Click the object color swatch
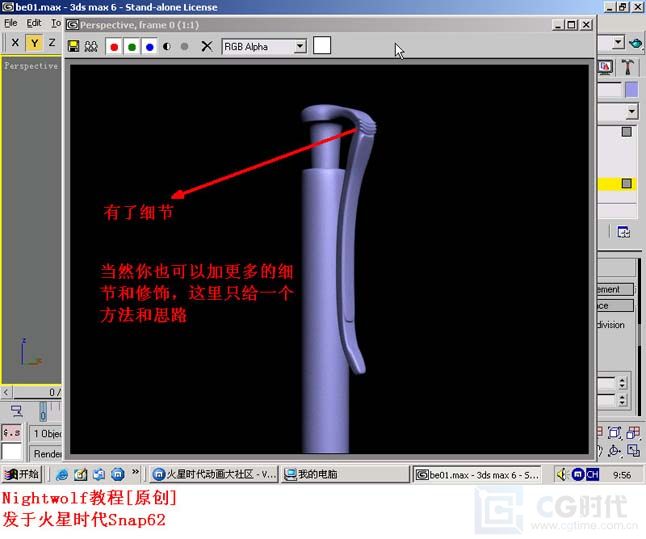Viewport: 646px width, 539px height. (x=631, y=90)
